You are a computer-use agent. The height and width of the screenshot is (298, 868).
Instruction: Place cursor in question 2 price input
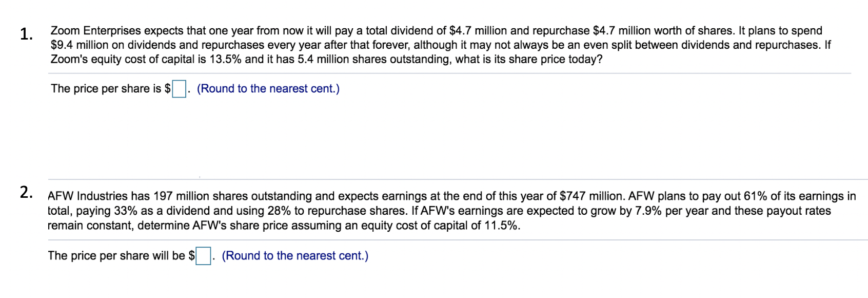pyautogui.click(x=202, y=255)
